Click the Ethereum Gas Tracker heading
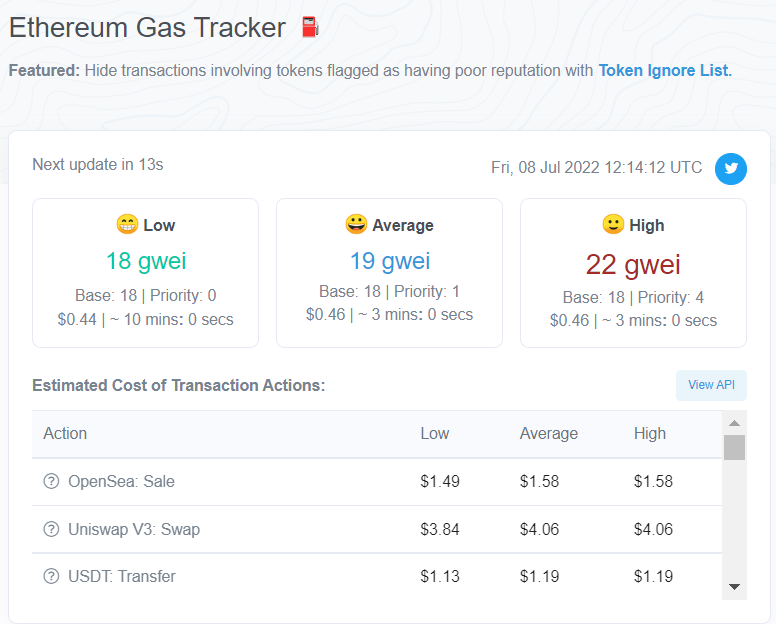Viewport: 776px width, 624px height. point(147,27)
